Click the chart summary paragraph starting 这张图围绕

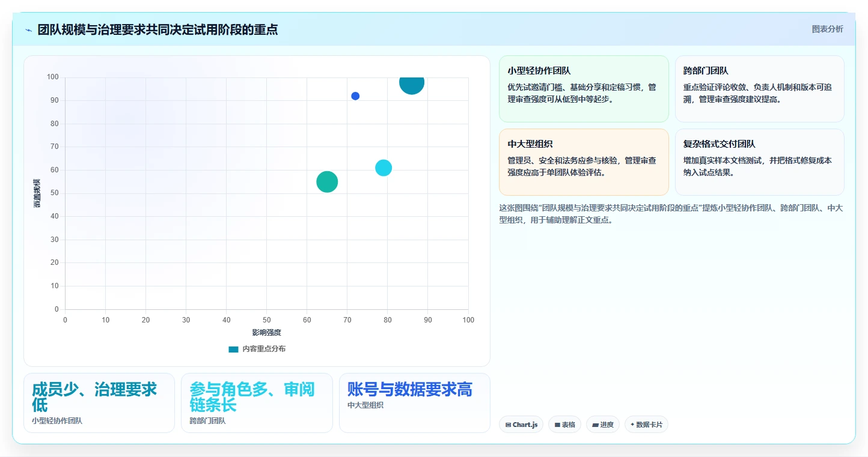pos(671,214)
